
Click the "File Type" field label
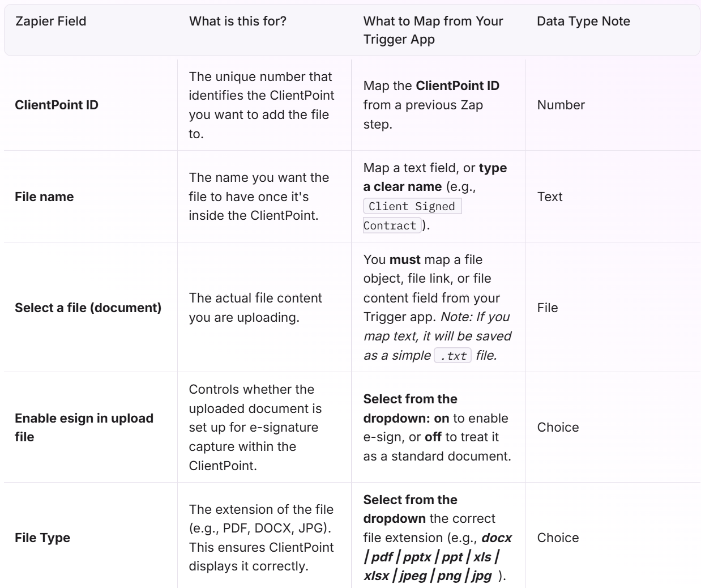(x=42, y=538)
